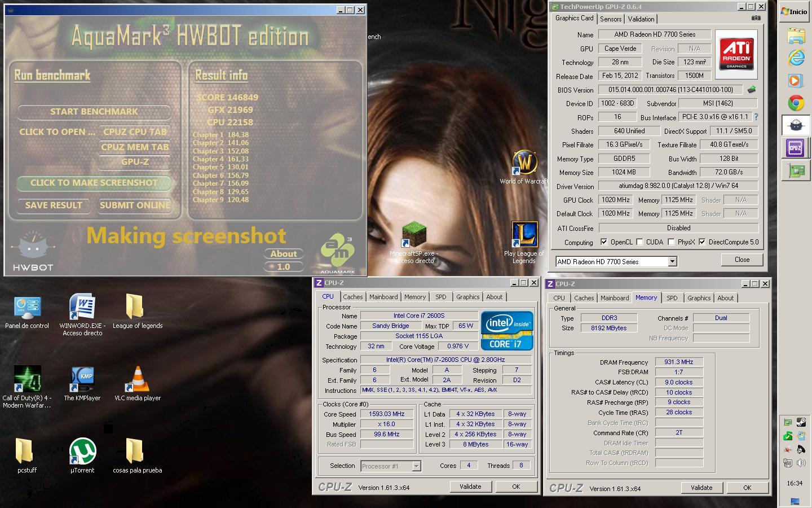Switch to HWBOT AquaMark taskbar item
The height and width of the screenshot is (508, 812).
tap(796, 125)
